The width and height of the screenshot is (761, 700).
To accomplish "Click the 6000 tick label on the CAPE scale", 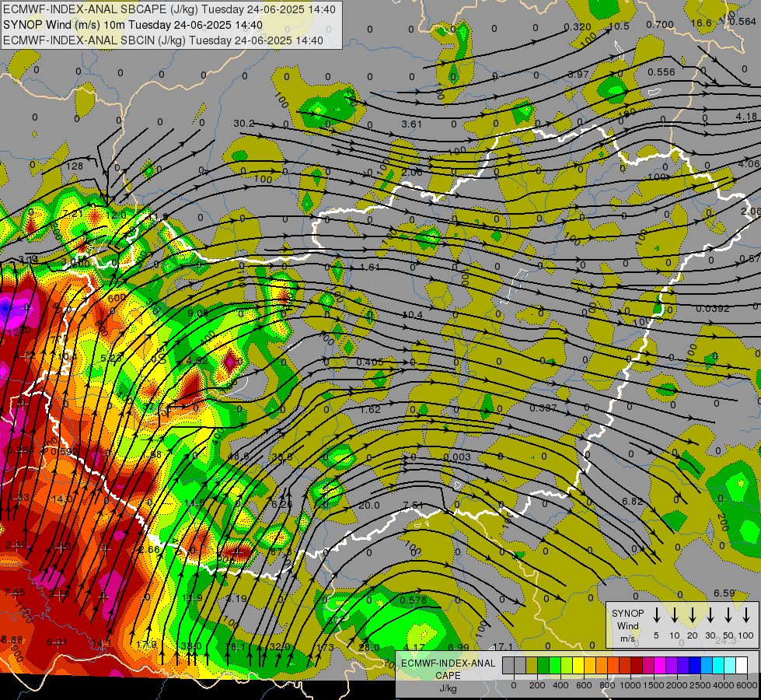I will point(748,685).
